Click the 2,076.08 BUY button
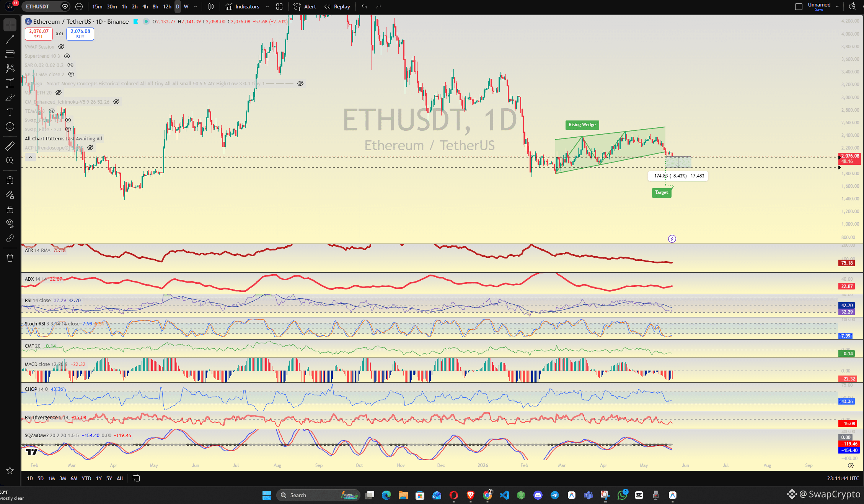 [80, 34]
